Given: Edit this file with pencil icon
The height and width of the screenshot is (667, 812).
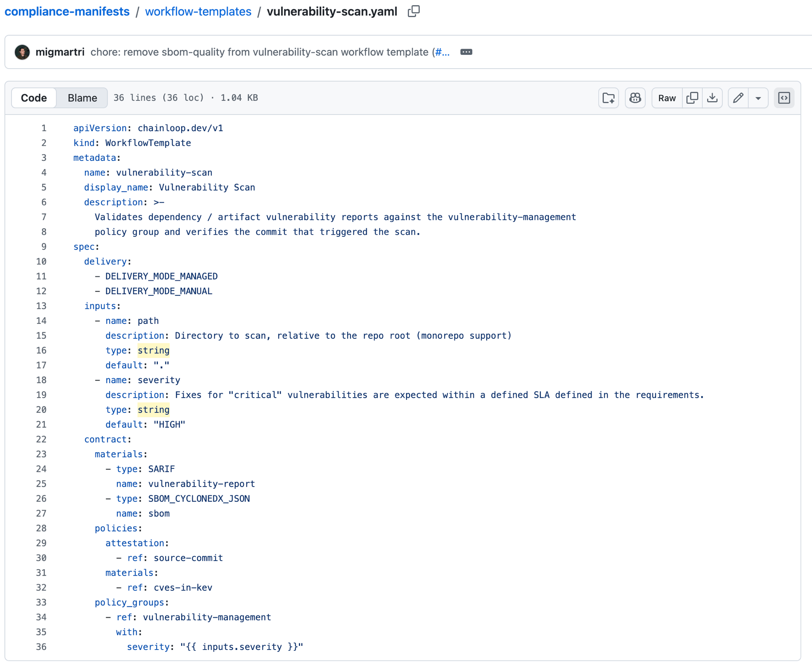Looking at the screenshot, I should point(738,98).
